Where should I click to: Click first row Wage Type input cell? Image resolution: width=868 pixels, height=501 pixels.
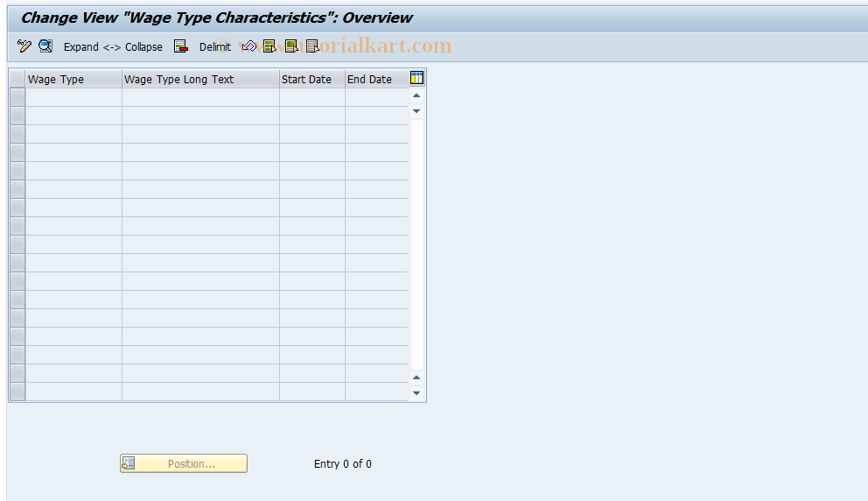(x=73, y=97)
